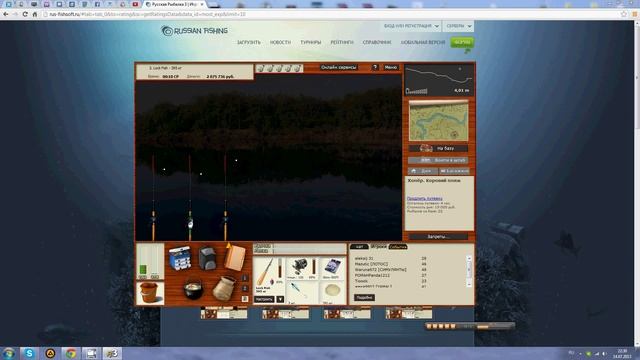Open the Загрузить menu item

(x=249, y=42)
